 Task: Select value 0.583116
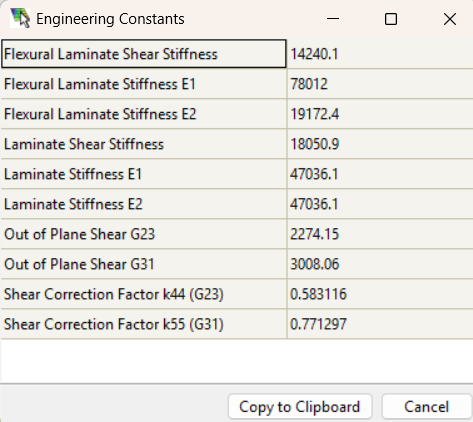pyautogui.click(x=318, y=294)
